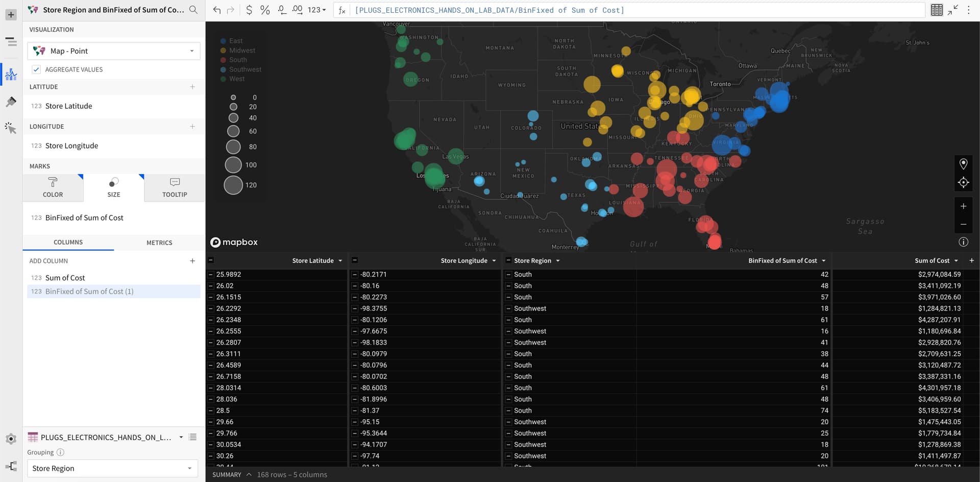980x482 pixels.
Task: Decrease decimal places using the toolbar icon
Action: pos(282,9)
